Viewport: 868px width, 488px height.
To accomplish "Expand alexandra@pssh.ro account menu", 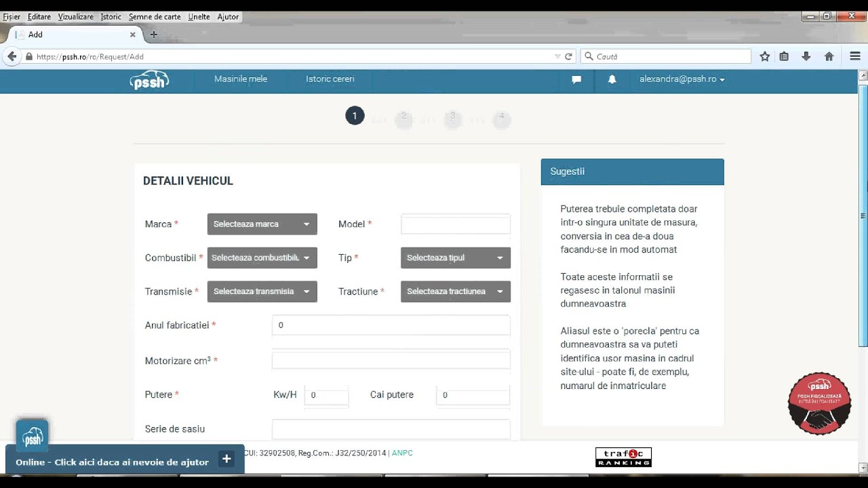I will pos(682,79).
